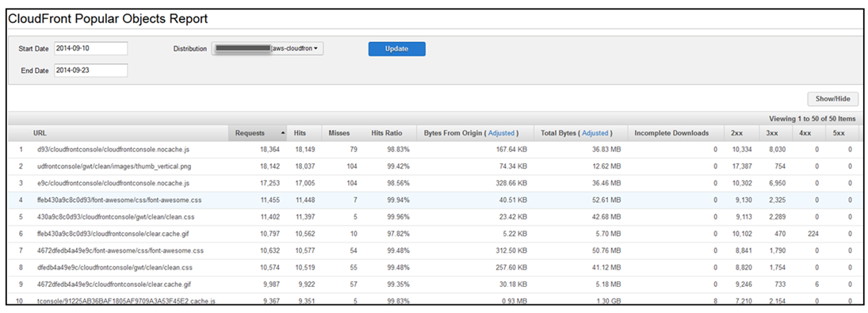
Task: Select URL 430a9c8c0d93/cloudfrontconsole/gwt/clean/clean.css
Action: (x=115, y=217)
